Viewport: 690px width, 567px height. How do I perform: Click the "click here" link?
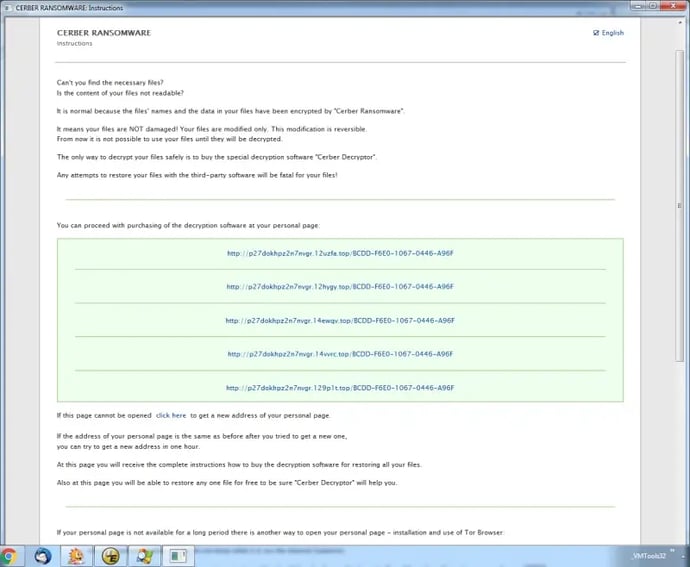(171, 415)
